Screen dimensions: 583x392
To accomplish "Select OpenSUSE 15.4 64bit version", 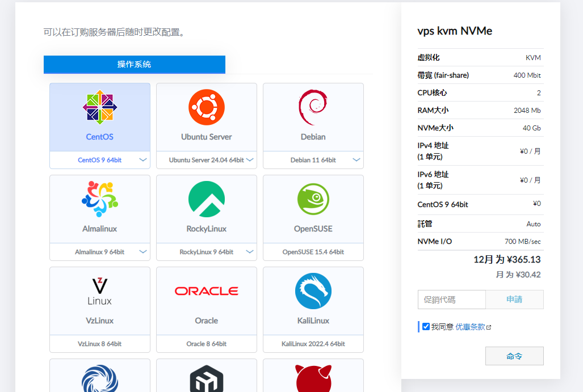I will pyautogui.click(x=313, y=251).
